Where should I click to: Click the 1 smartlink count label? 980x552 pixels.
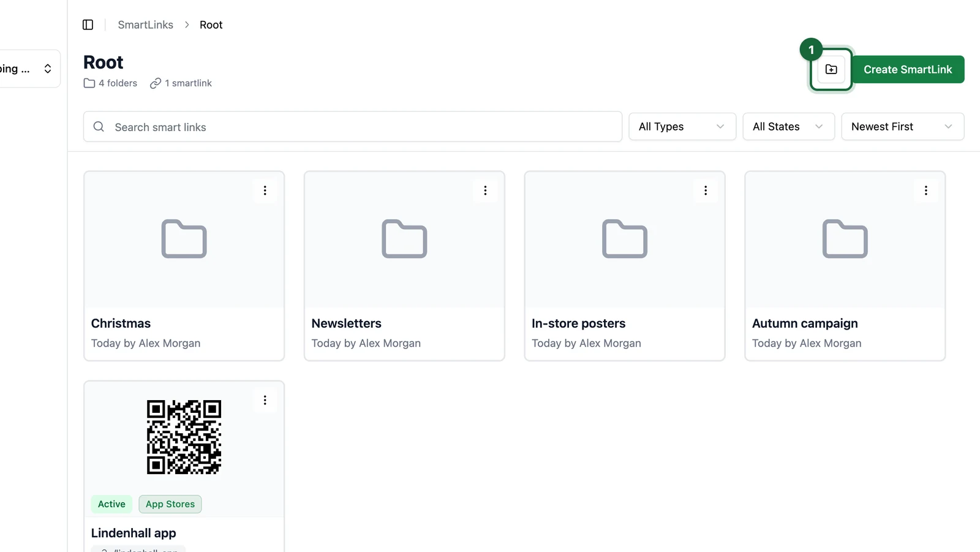[181, 83]
